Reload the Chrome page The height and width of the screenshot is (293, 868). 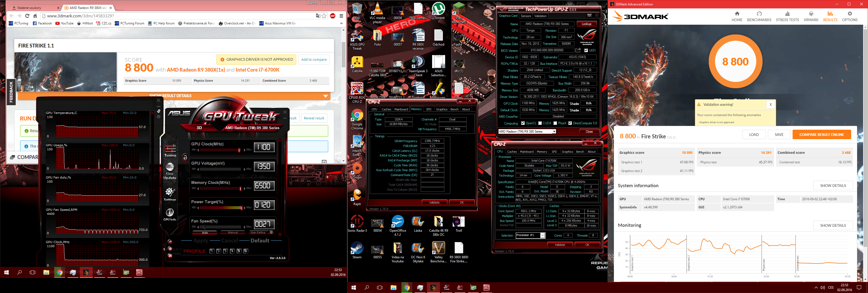click(x=27, y=16)
